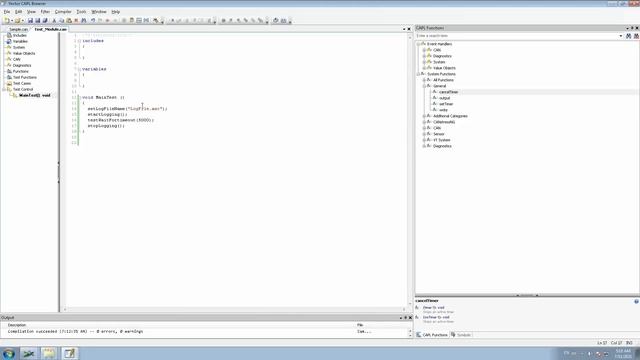Expand the Sensor functions node
The width and height of the screenshot is (640, 360).
pos(424,134)
